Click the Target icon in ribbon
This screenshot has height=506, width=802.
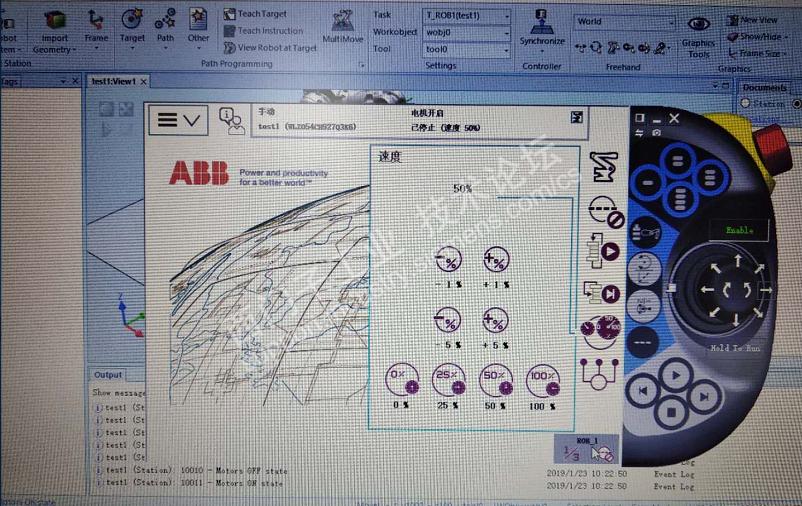(x=132, y=28)
